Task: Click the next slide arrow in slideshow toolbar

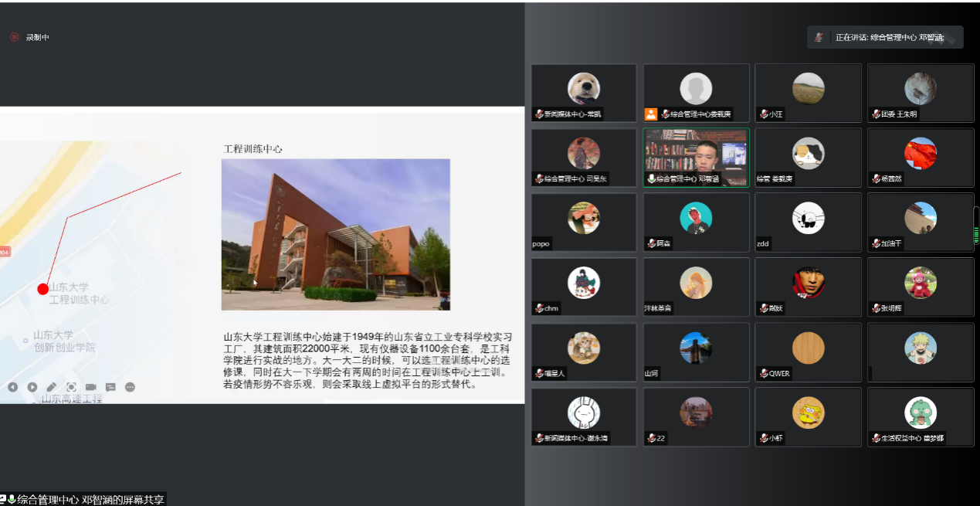Action: tap(32, 387)
